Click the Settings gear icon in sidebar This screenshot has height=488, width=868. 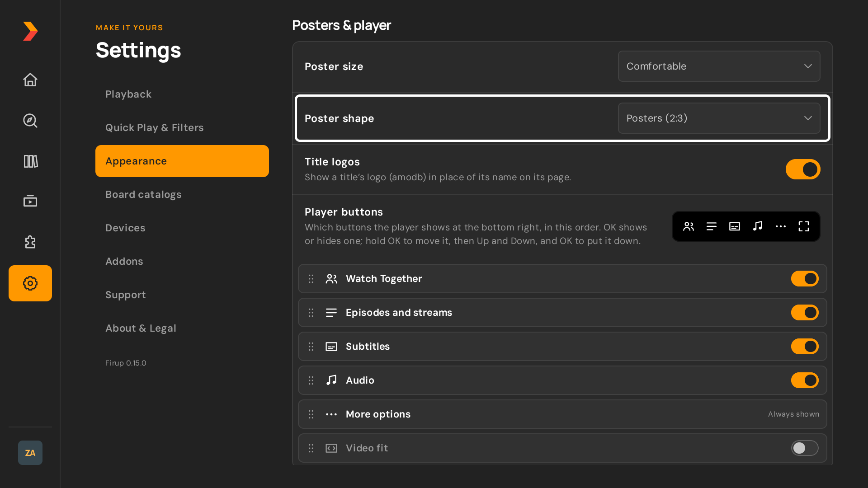pos(30,283)
